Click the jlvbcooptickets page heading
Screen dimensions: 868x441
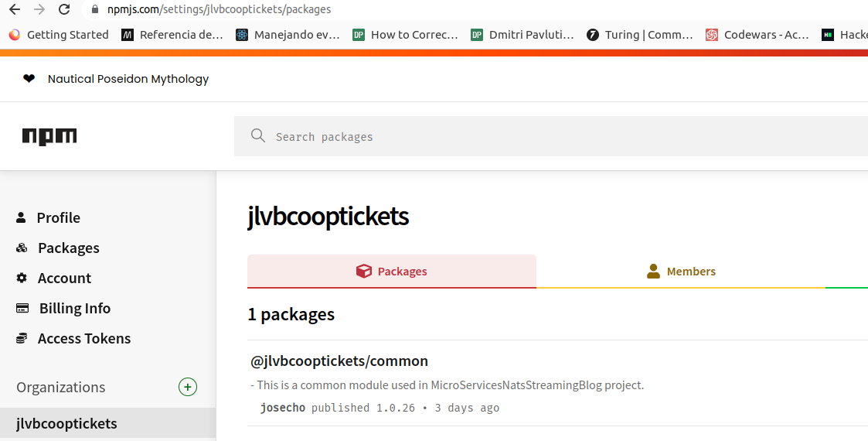[328, 216]
